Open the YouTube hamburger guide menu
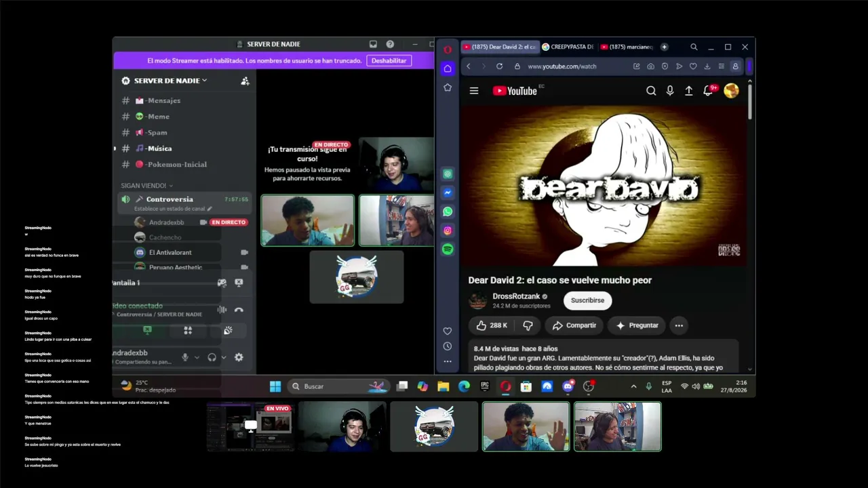 [474, 91]
